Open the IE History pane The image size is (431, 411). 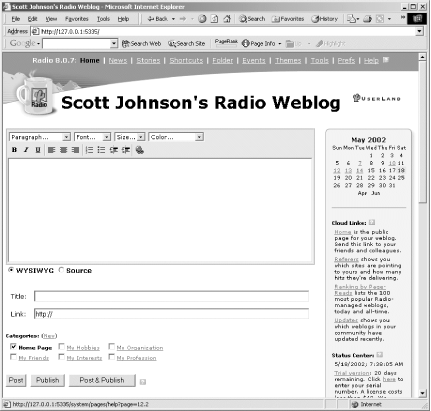(325, 19)
